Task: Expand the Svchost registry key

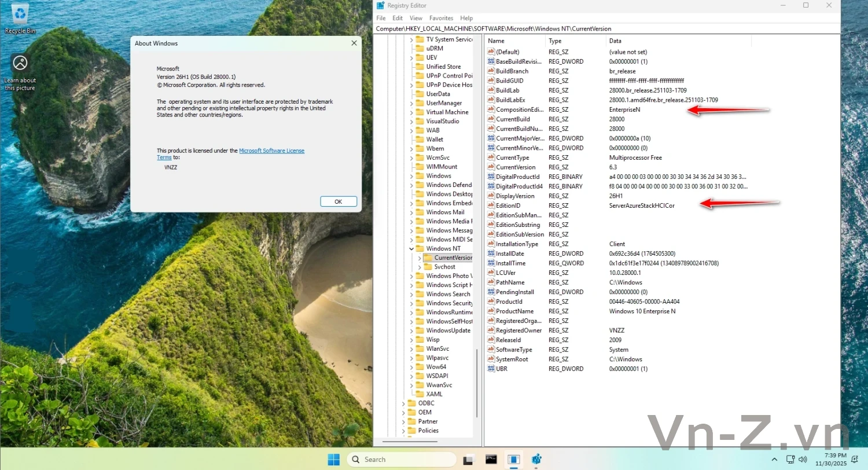Action: 420,267
